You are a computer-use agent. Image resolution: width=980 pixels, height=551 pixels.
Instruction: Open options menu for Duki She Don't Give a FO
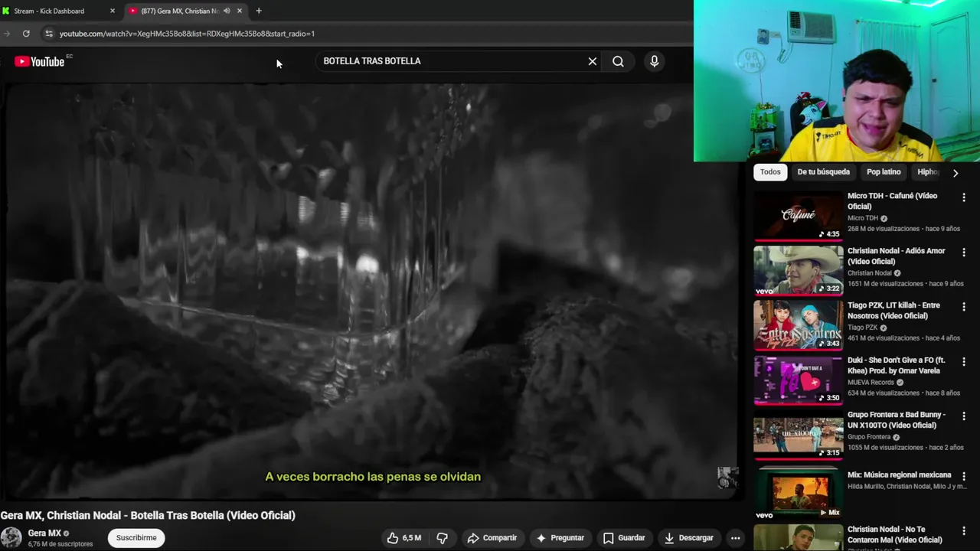click(x=964, y=361)
